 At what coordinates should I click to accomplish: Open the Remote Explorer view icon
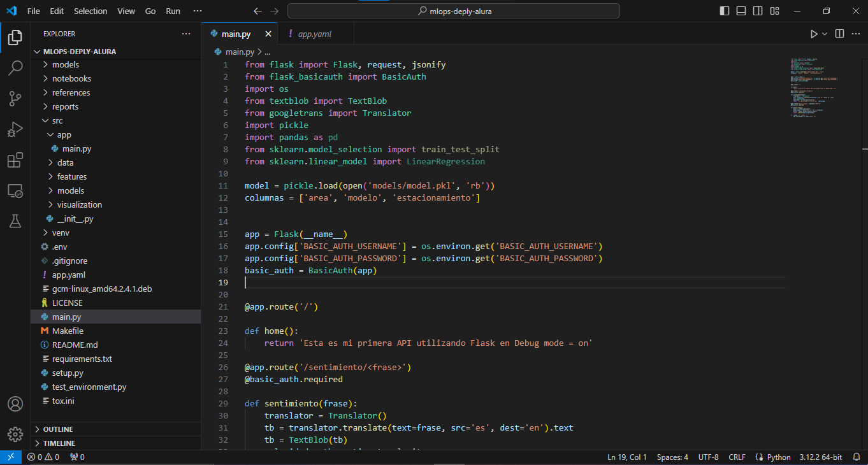click(15, 190)
